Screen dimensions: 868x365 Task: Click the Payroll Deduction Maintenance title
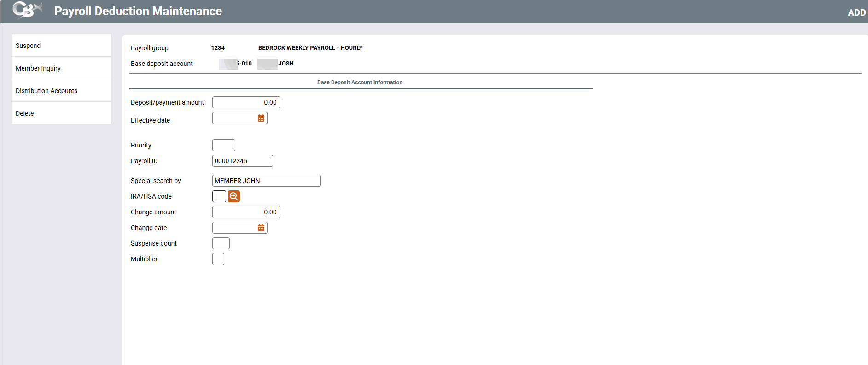coord(138,11)
